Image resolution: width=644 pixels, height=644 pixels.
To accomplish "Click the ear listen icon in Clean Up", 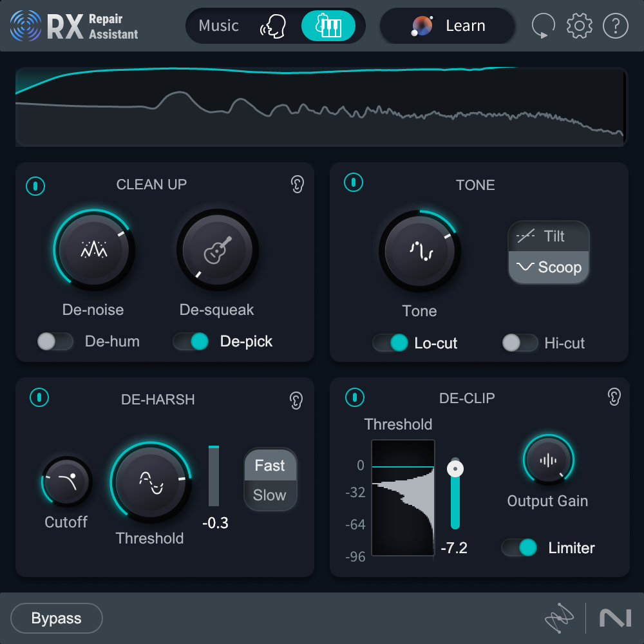I will pyautogui.click(x=296, y=185).
